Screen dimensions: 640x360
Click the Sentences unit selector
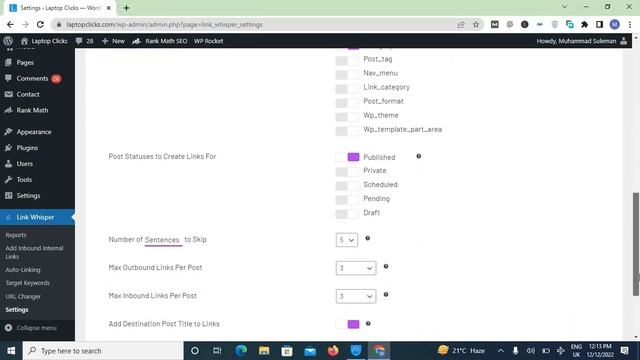[162, 240]
